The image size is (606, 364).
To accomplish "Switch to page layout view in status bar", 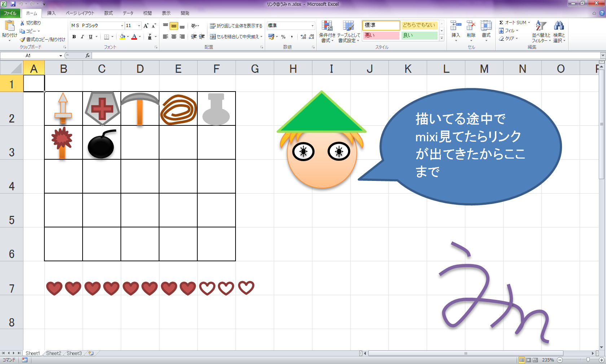I will tap(528, 360).
